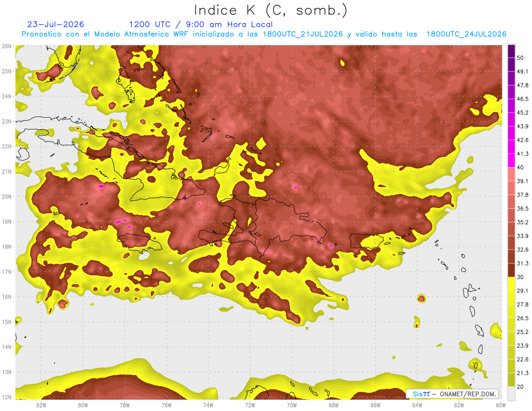The image size is (532, 411).
Task: Click the color-scale value '36.5'
Action: 523,209
